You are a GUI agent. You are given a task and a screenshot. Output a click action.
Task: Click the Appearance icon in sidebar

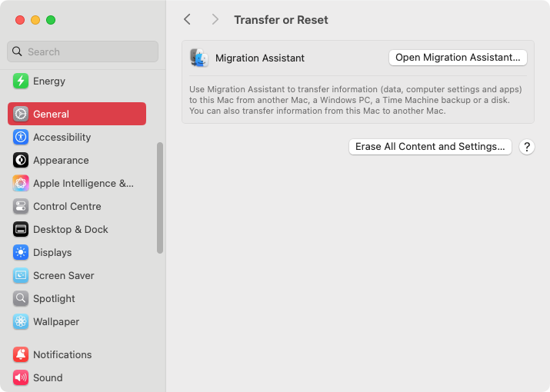[x=21, y=160]
